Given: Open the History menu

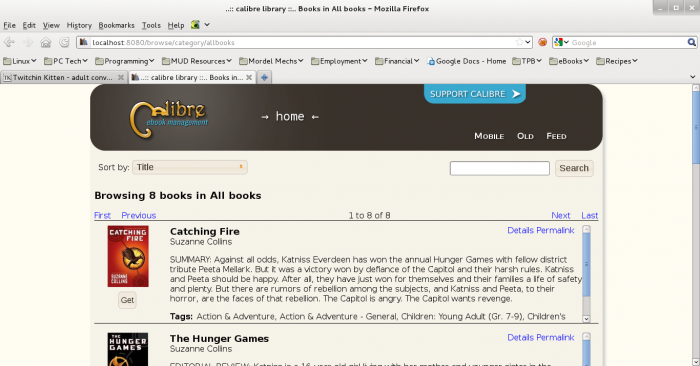Looking at the screenshot, I should [x=79, y=25].
